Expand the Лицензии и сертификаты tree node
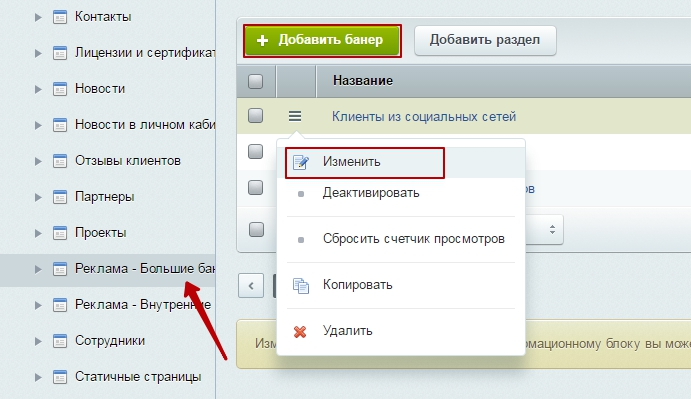Viewport: 691px width, 399px height. (x=38, y=53)
